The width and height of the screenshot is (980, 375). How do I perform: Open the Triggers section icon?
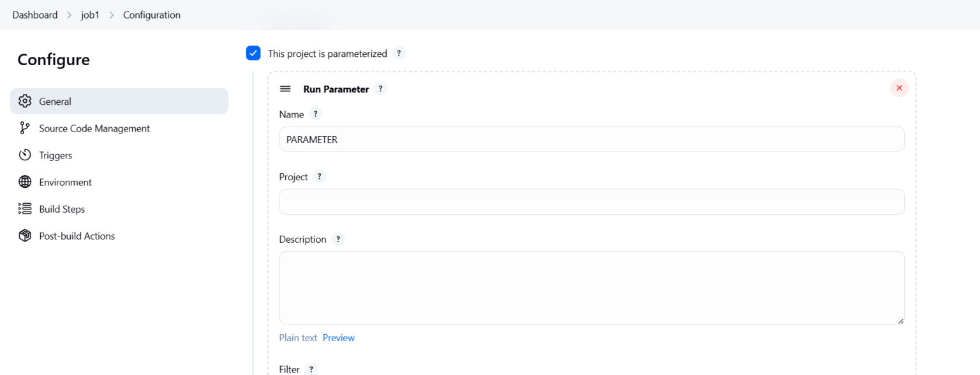[x=24, y=155]
